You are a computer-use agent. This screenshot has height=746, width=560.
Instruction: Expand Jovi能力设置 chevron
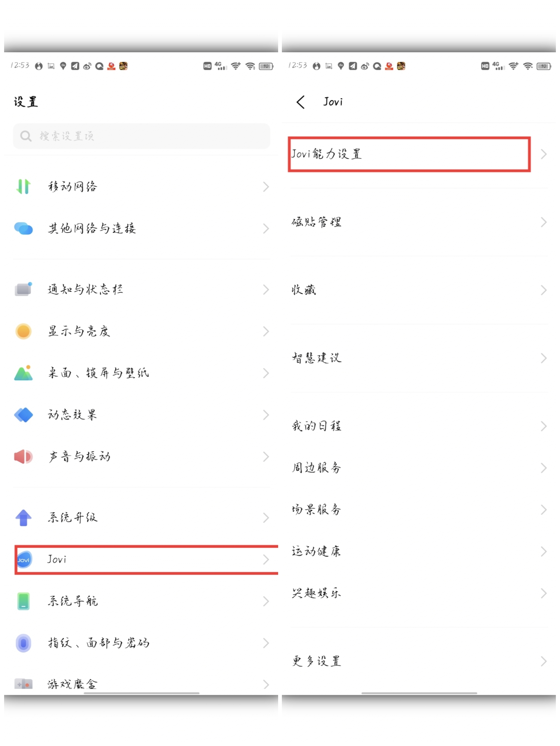544,154
